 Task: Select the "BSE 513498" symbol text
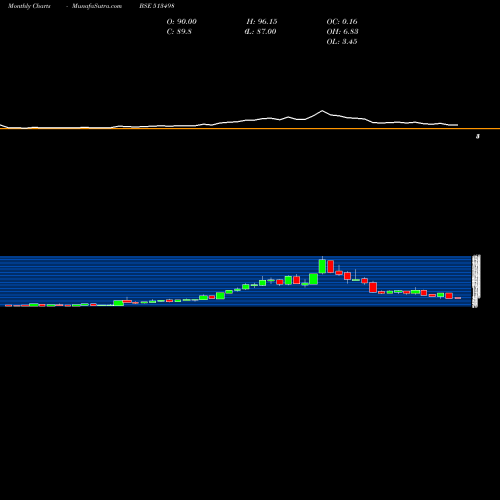157,6
